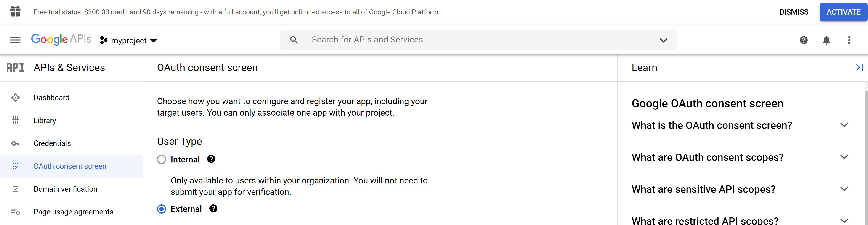868x225 pixels.
Task: Open the notifications bell
Action: 826,40
